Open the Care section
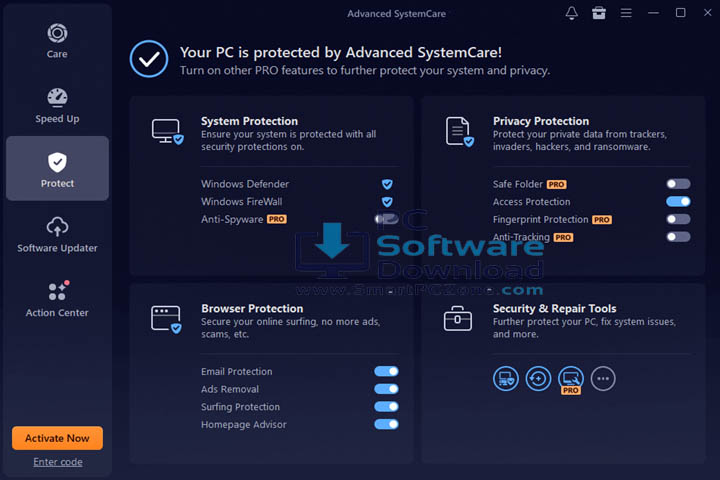The height and width of the screenshot is (480, 720). coord(57,41)
